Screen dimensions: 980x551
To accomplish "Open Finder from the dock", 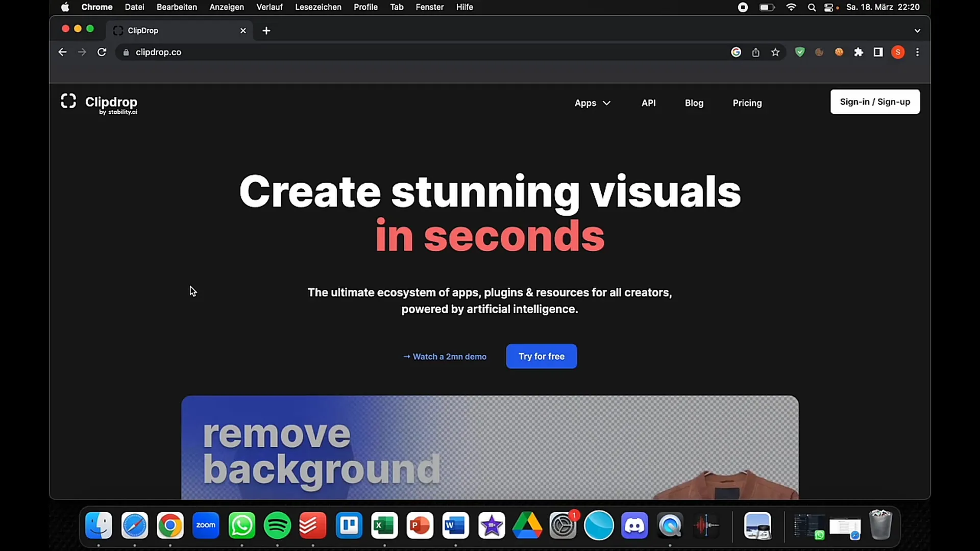I will [x=99, y=525].
